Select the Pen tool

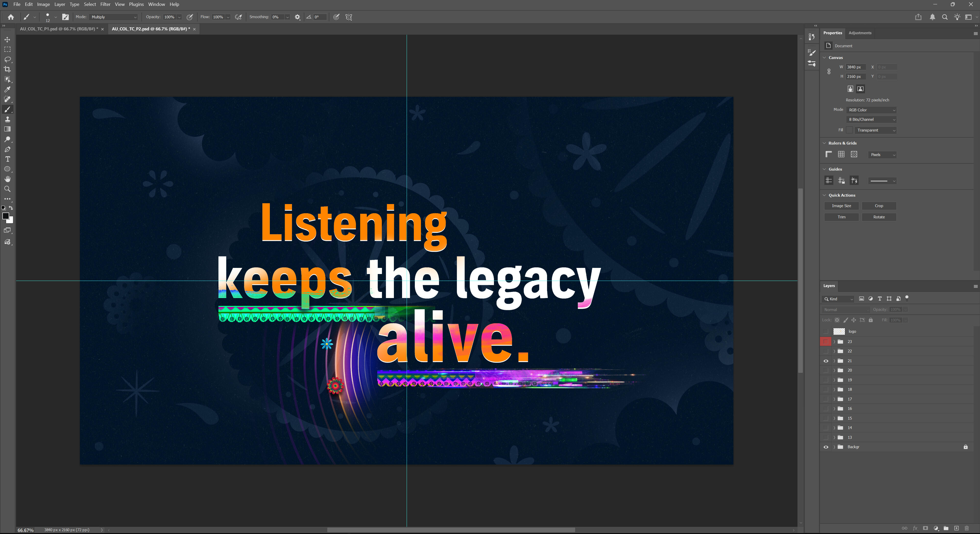7,149
